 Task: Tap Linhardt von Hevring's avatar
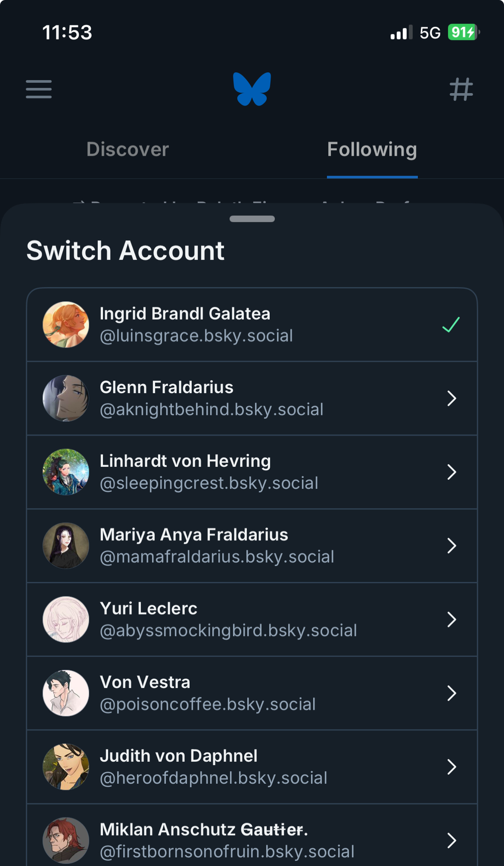[66, 472]
